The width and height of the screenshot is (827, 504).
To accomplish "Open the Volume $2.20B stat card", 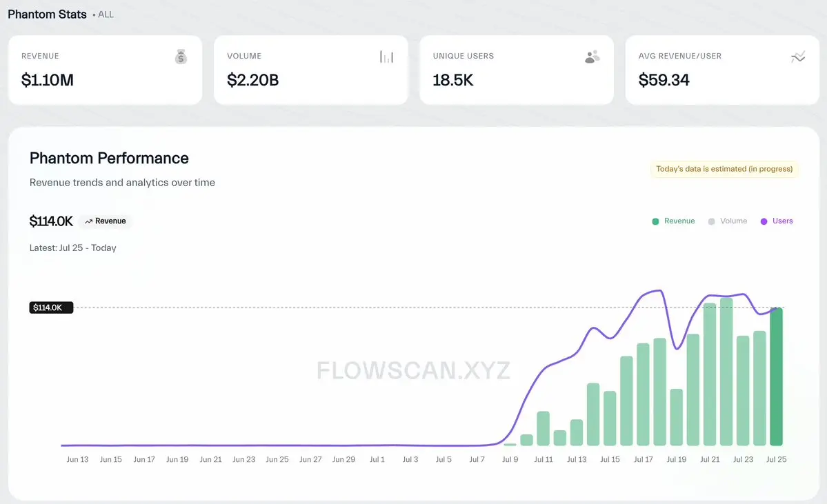I will click(310, 70).
